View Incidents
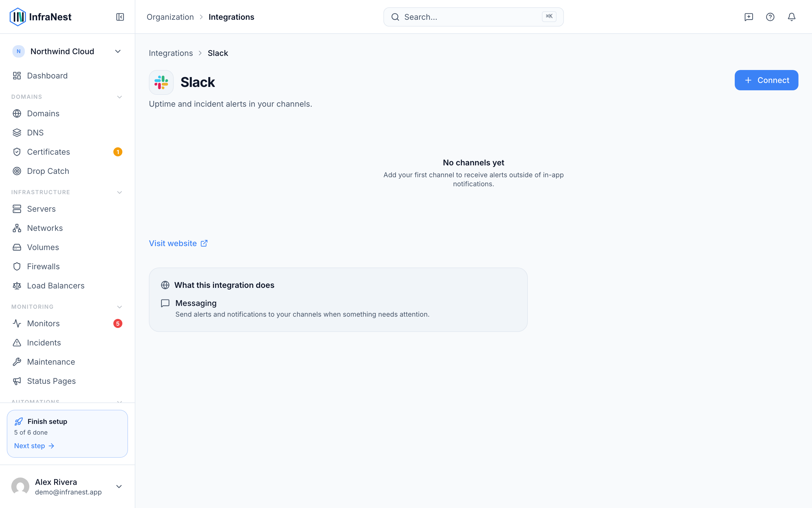 click(x=67, y=343)
